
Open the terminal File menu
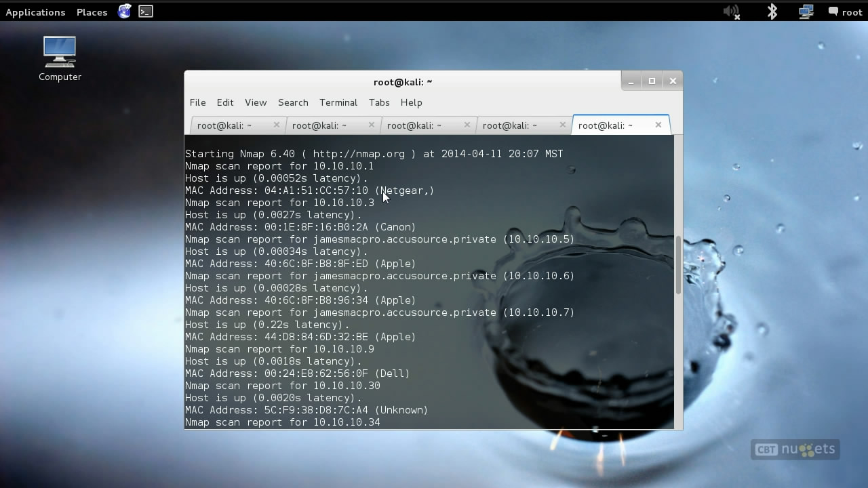pyautogui.click(x=197, y=102)
